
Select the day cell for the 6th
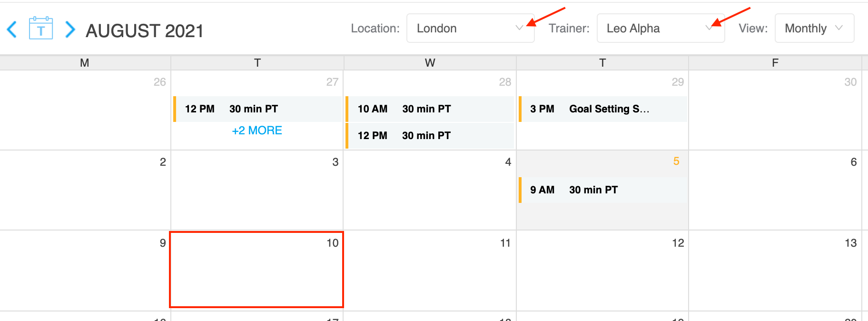pos(775,190)
